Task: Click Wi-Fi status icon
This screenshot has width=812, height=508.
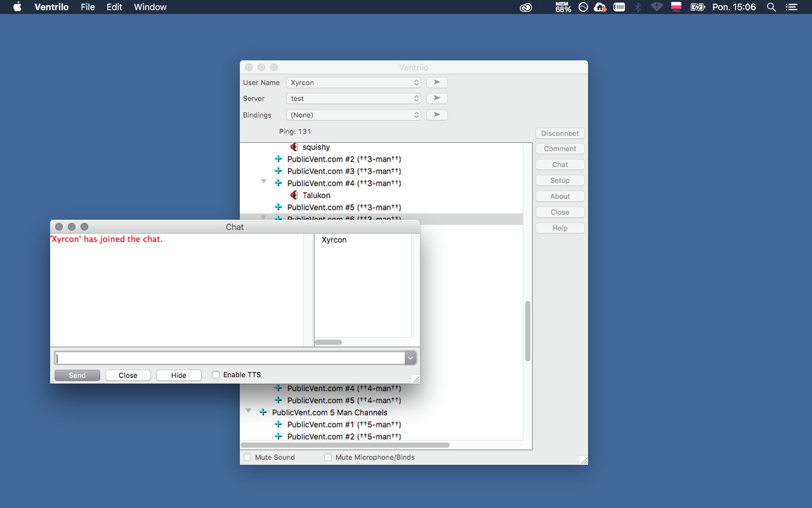Action: (657, 7)
